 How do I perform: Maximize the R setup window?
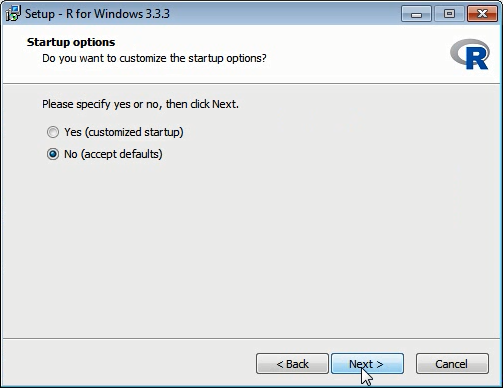[x=449, y=14]
